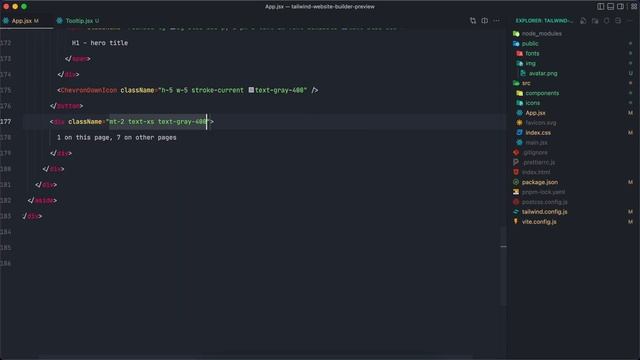Open the Explorer header more options

click(630, 20)
